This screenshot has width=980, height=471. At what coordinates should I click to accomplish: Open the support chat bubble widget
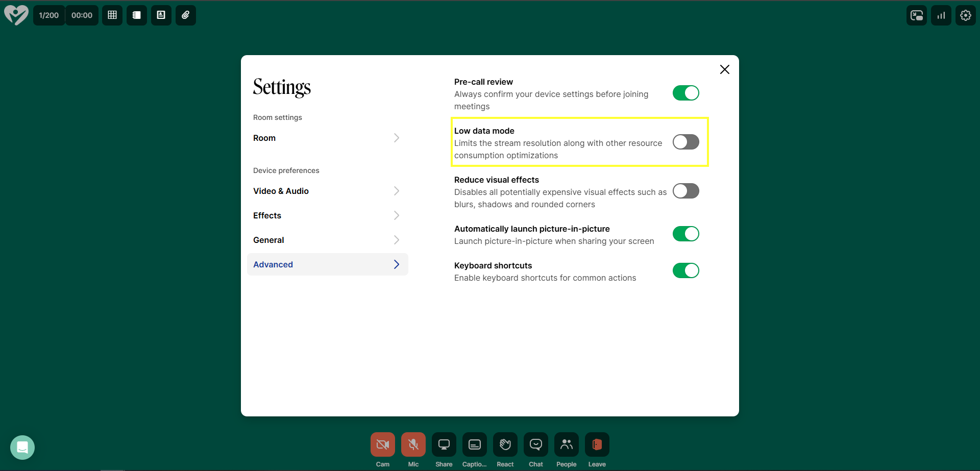[22, 448]
